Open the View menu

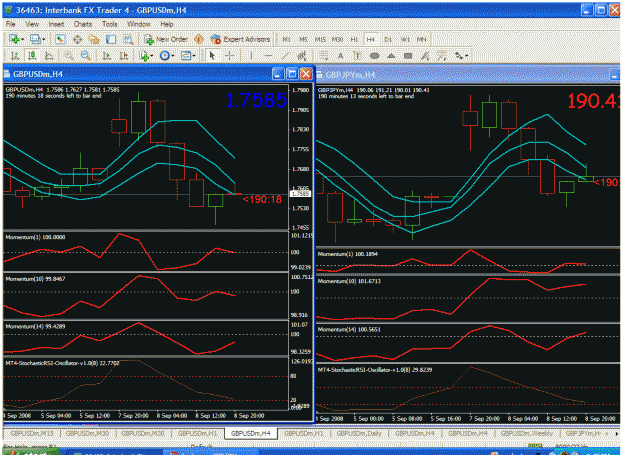coord(32,24)
